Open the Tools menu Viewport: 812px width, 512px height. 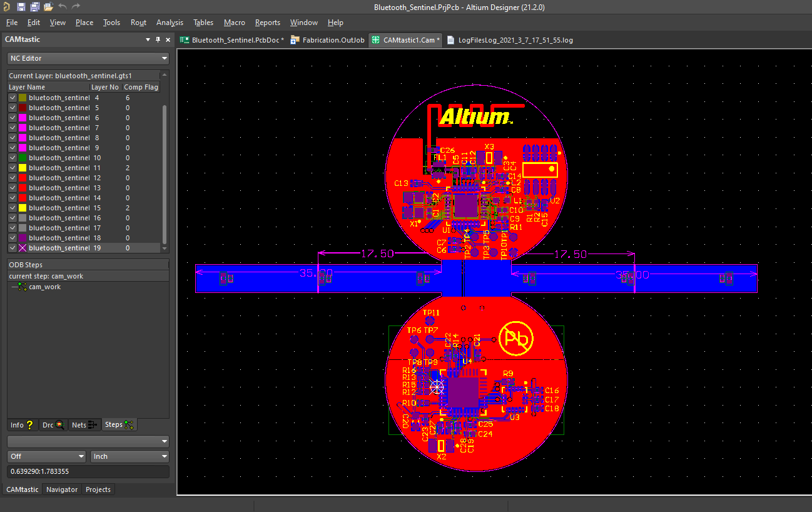[111, 23]
